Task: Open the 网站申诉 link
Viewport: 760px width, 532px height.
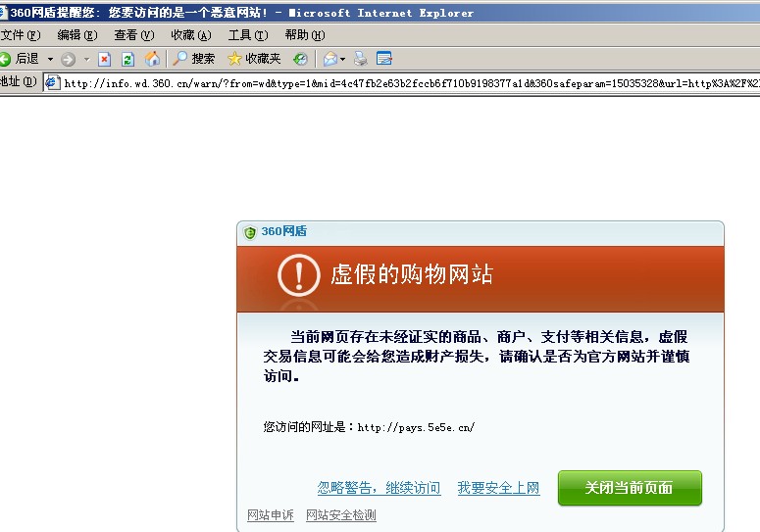Action: point(271,515)
